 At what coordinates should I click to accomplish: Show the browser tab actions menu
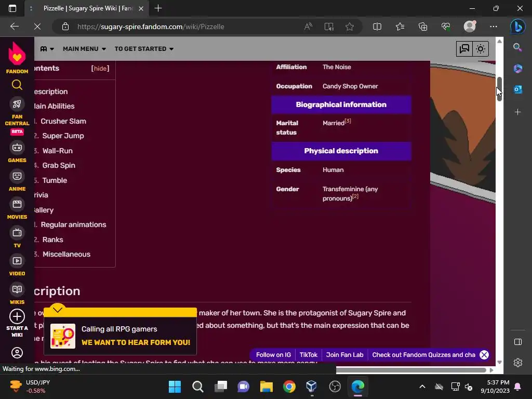[x=12, y=8]
